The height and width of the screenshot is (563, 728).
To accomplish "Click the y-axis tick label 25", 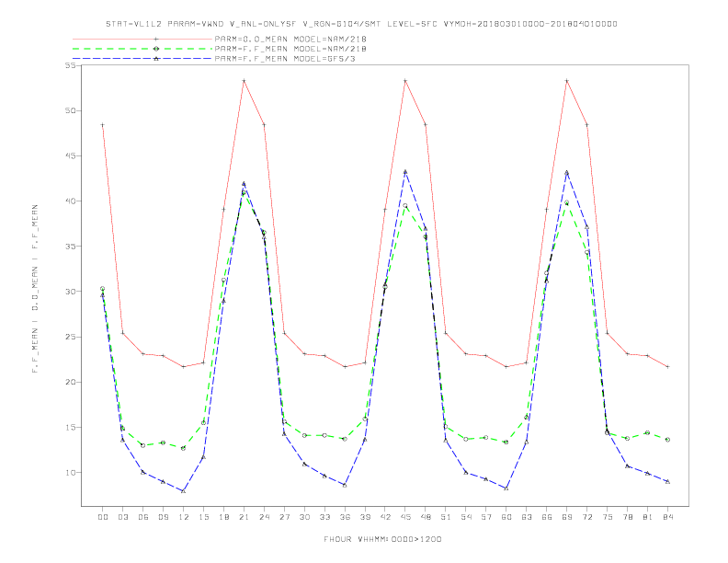I will [x=71, y=337].
